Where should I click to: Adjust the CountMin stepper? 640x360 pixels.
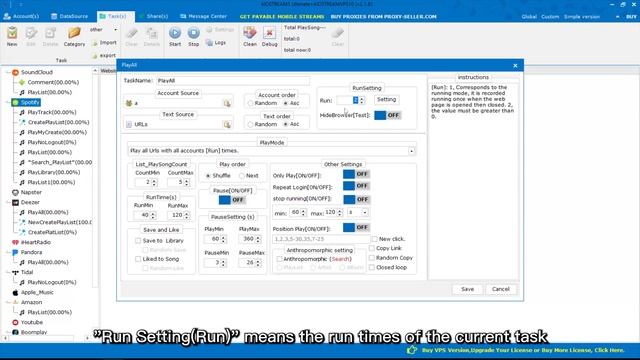click(154, 182)
